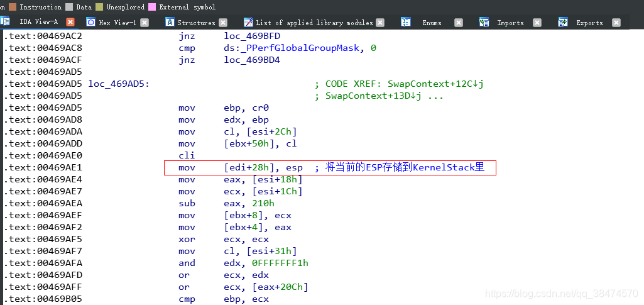Click address .text:00469ACF

(x=43, y=60)
